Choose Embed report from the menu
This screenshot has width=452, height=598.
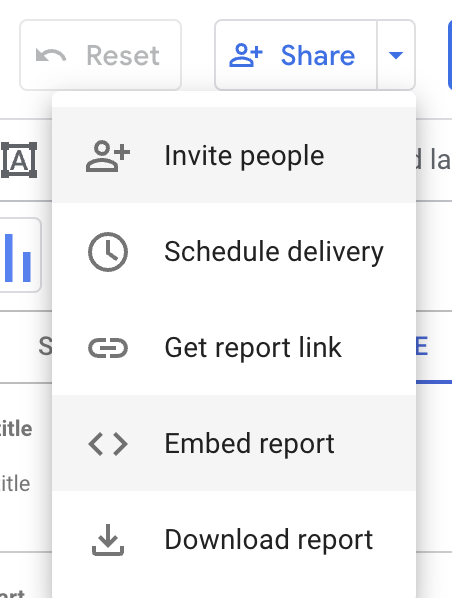point(234,443)
